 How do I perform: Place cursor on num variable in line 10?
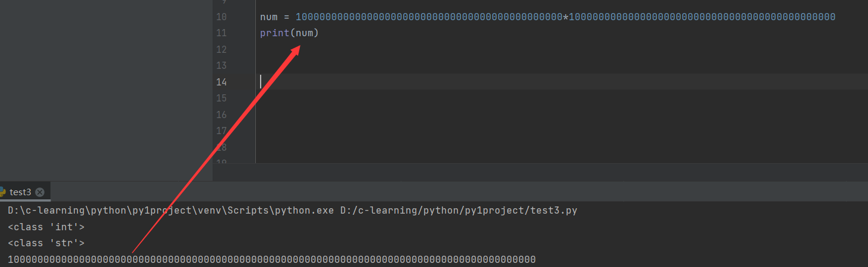click(x=269, y=17)
